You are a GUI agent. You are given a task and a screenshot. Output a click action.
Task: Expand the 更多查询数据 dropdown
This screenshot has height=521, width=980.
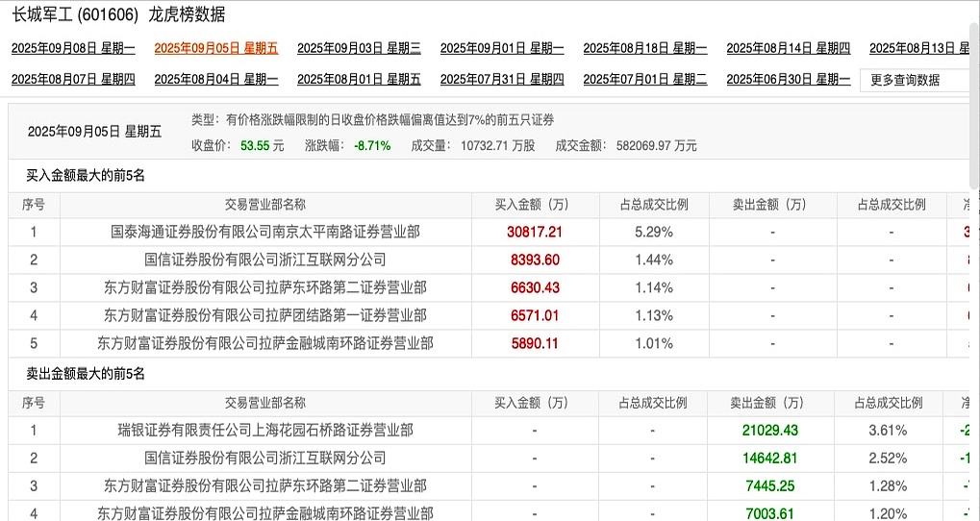pos(915,80)
